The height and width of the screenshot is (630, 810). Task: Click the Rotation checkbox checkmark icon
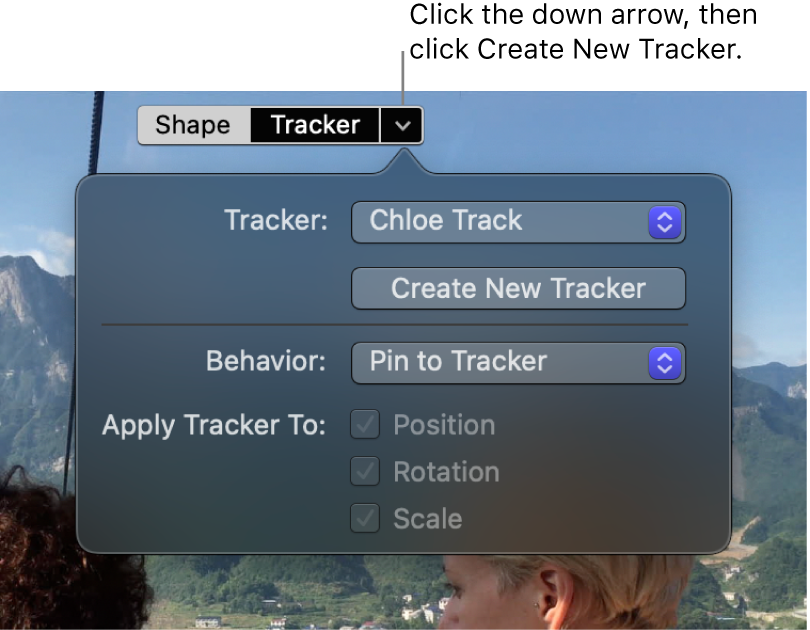click(x=364, y=472)
